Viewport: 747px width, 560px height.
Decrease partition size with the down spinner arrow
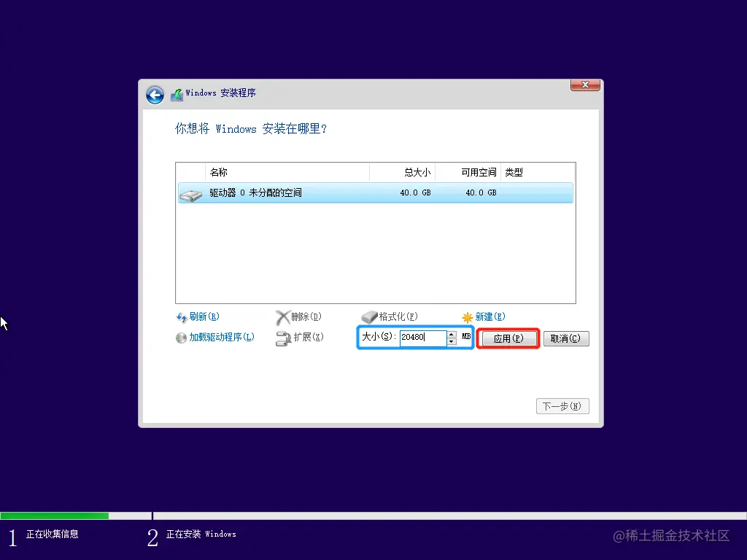coord(452,341)
